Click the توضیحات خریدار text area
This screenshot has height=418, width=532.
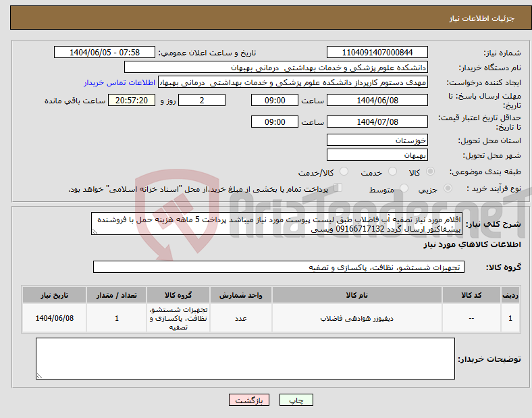pos(245,359)
